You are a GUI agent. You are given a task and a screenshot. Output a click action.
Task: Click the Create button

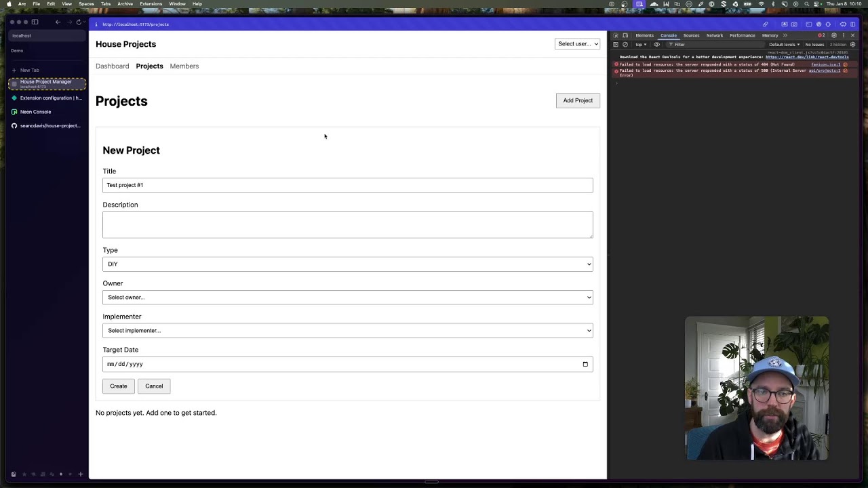coord(119,386)
